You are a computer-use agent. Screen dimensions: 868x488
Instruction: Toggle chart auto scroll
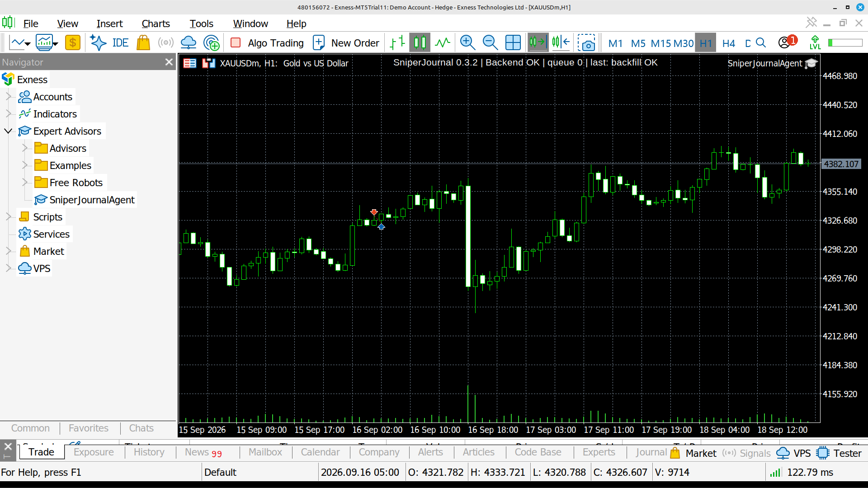click(538, 43)
